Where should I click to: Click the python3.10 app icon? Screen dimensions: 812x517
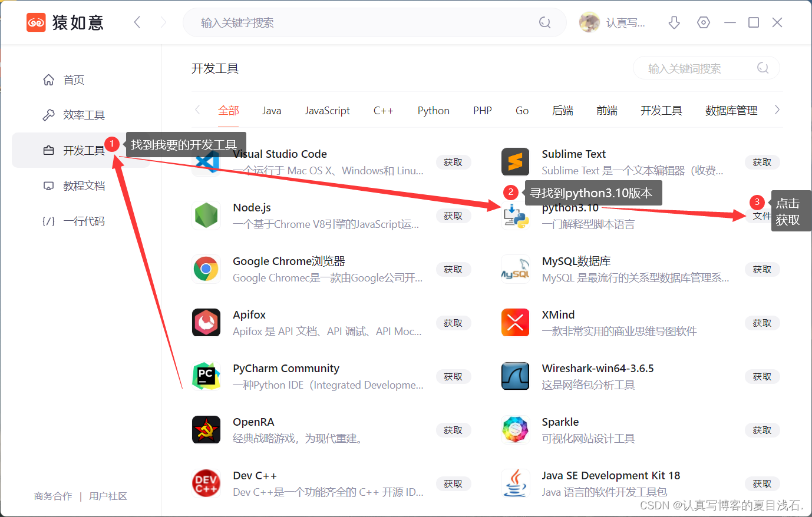coord(516,216)
